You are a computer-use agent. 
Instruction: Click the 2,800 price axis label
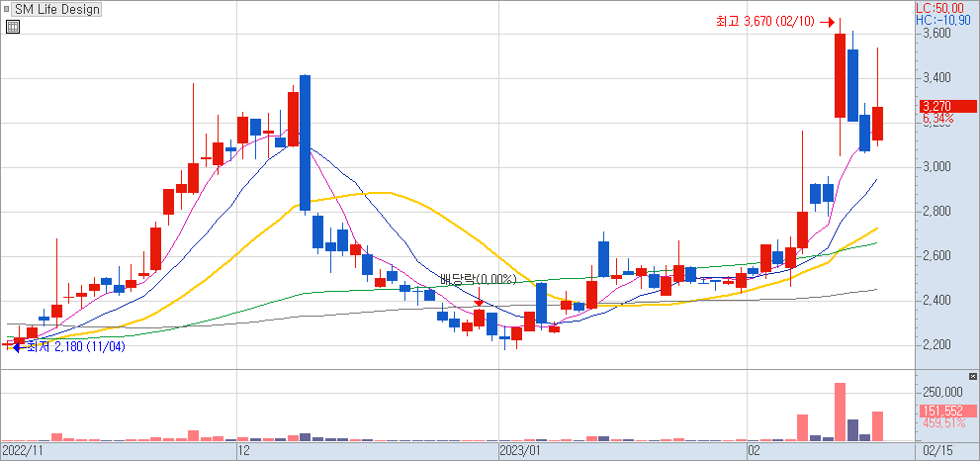point(937,213)
